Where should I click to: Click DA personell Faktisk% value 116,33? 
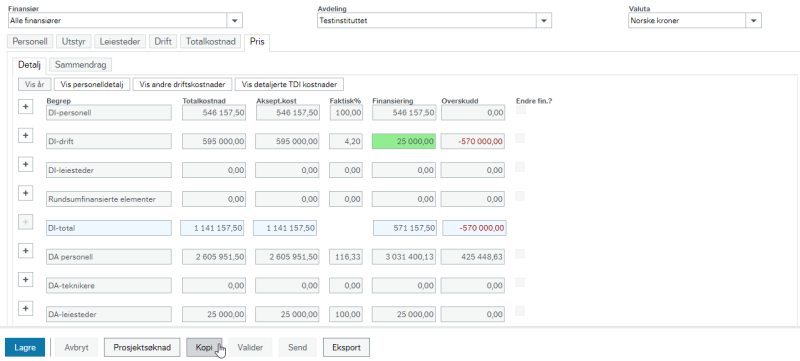pos(346,257)
